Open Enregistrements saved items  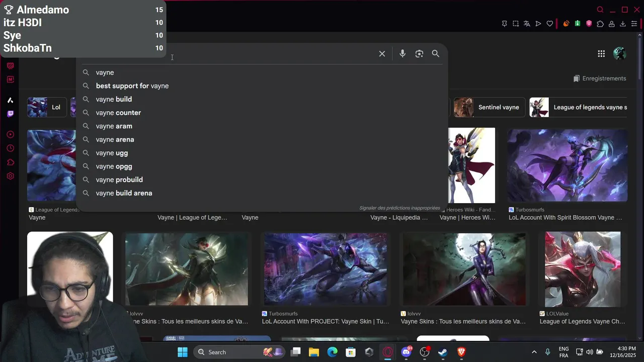[x=600, y=78]
